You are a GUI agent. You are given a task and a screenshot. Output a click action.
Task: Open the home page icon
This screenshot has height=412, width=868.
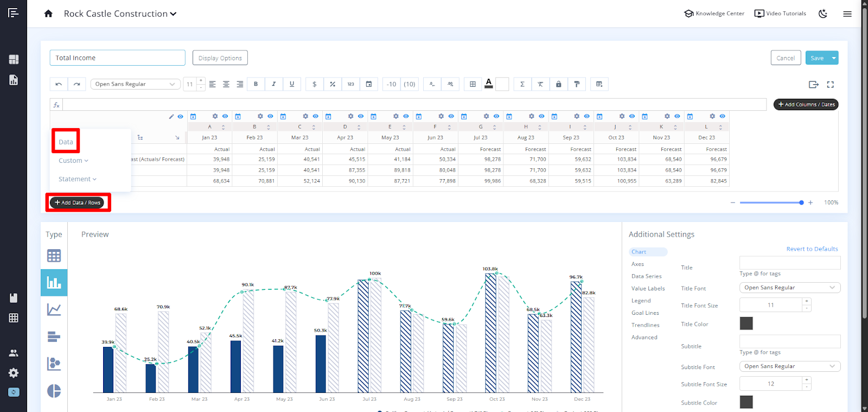(48, 14)
